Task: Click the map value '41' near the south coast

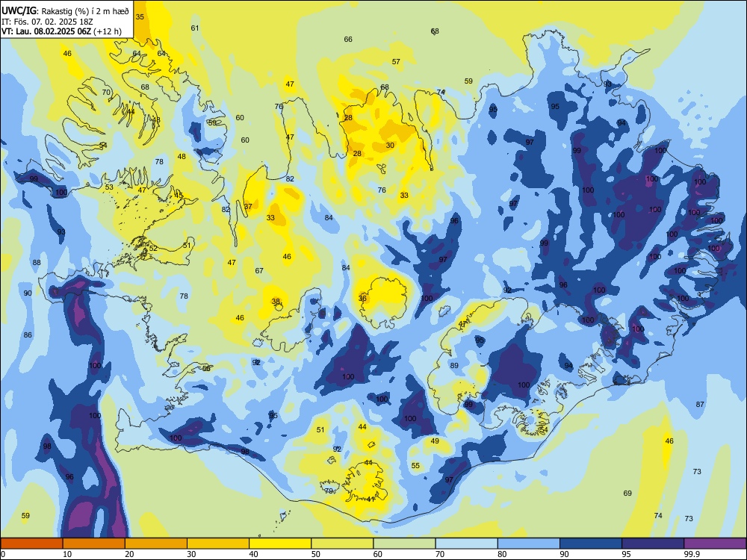Action: (371, 499)
